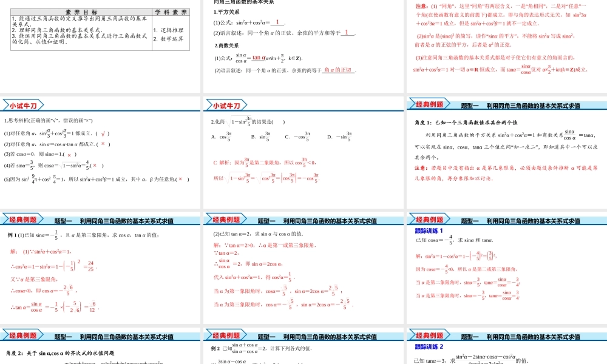Click the 跟踪训练 1 heading link
This screenshot has height=364, width=607.
tap(429, 230)
